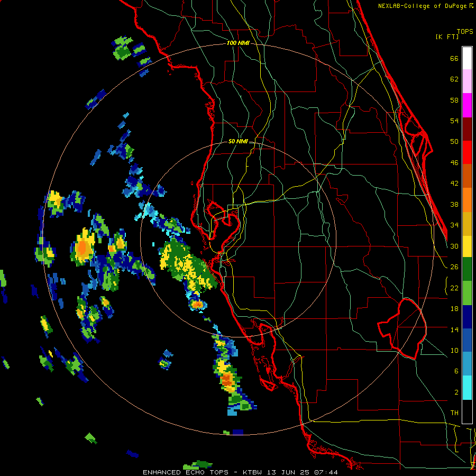The width and height of the screenshot is (476, 476).
Task: Select the light pink legend swatch
Action: (x=467, y=81)
